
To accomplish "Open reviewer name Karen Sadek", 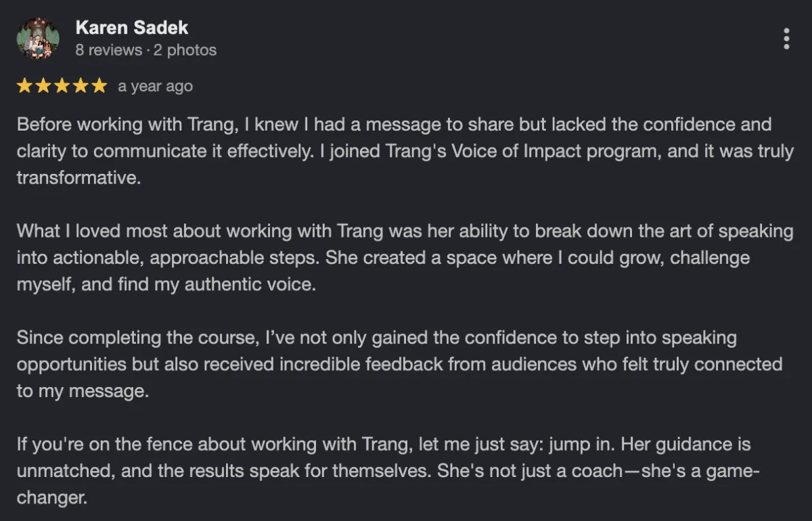I will [x=132, y=28].
